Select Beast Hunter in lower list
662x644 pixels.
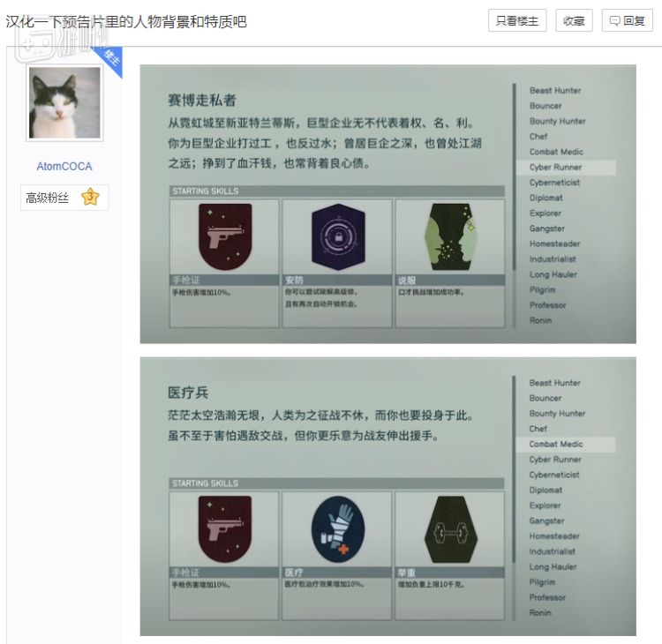[x=555, y=383]
